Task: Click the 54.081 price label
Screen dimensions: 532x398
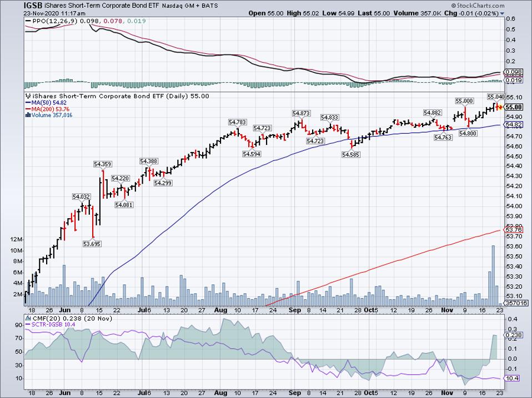Action: [x=124, y=205]
